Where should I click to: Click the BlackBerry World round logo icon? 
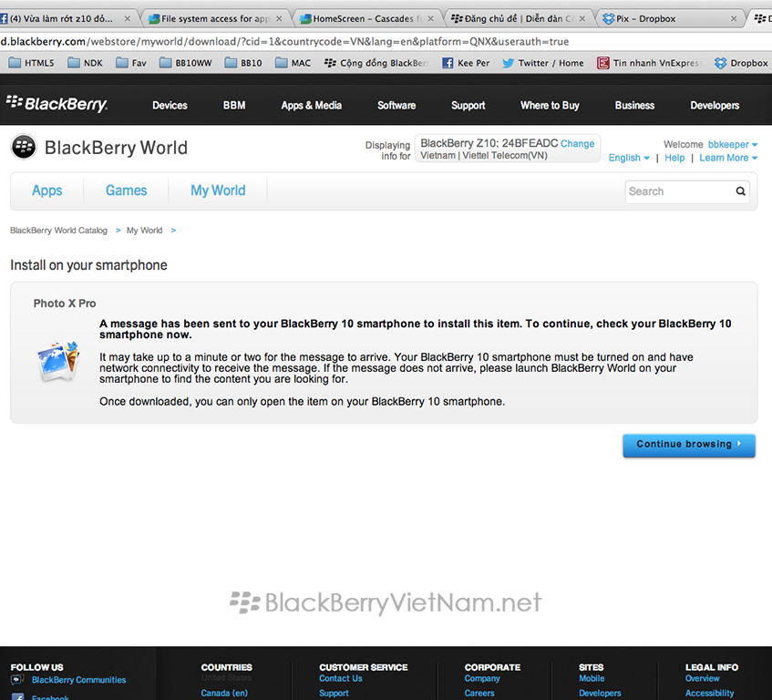click(24, 147)
